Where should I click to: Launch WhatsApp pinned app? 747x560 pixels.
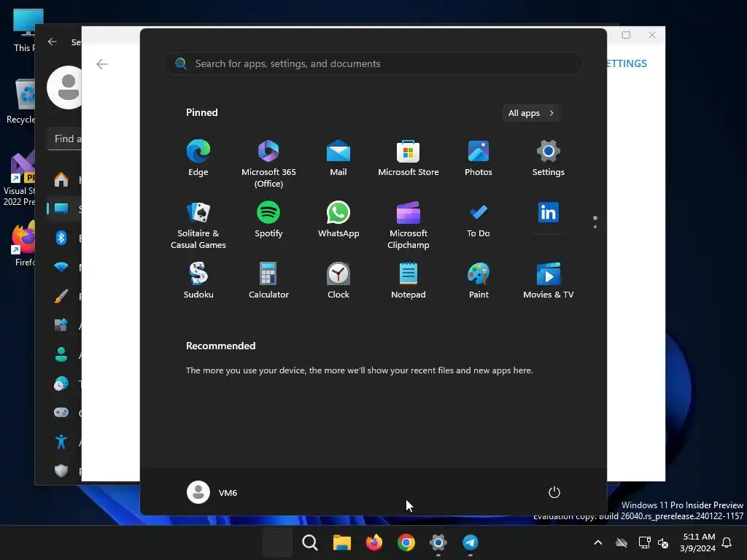coord(338,220)
